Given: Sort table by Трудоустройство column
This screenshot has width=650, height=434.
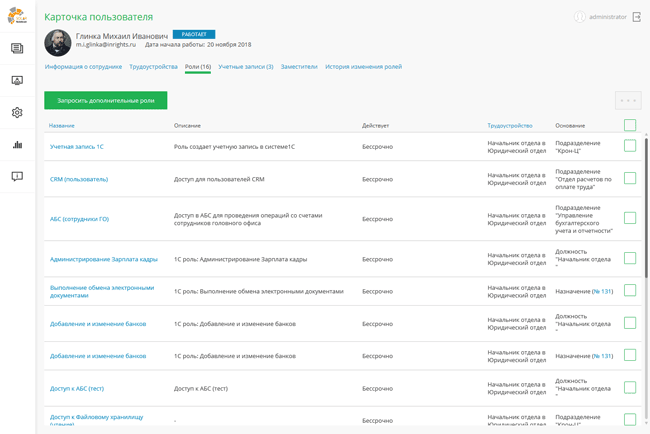Looking at the screenshot, I should point(510,126).
